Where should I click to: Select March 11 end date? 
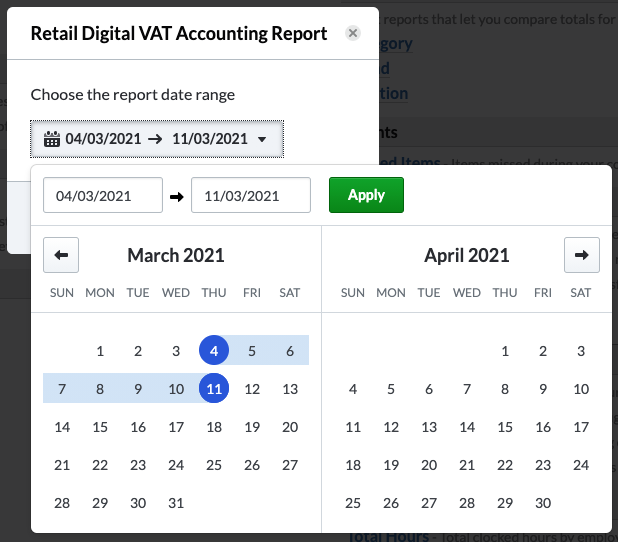point(214,389)
